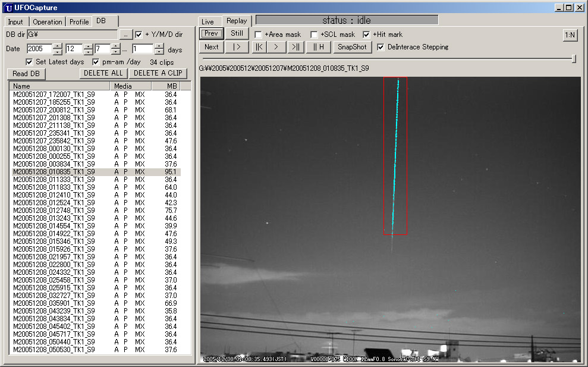Image resolution: width=588 pixels, height=367 pixels.
Task: Uncheck the DeInterace Stepping checkbox
Action: (381, 47)
